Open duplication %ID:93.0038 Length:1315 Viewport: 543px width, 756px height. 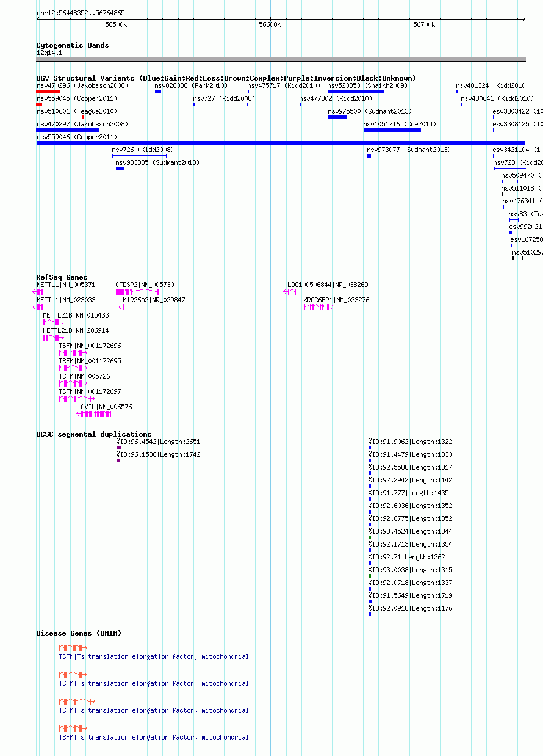pos(410,570)
